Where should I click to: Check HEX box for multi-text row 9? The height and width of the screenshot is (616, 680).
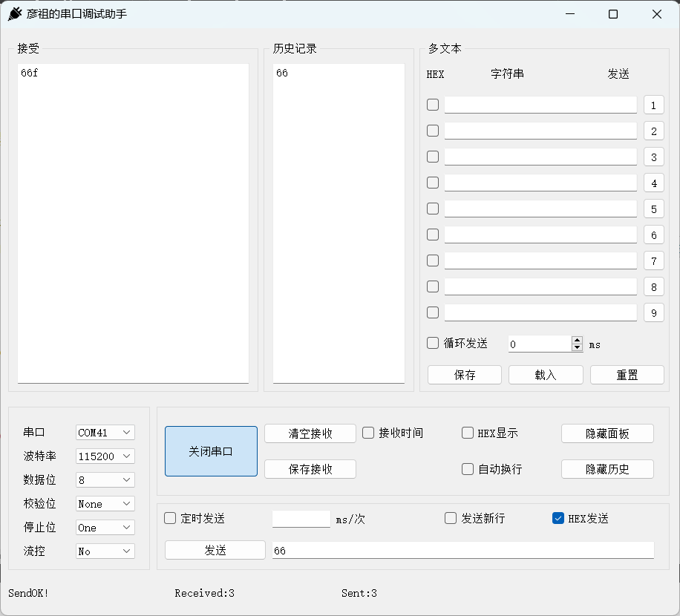point(433,313)
